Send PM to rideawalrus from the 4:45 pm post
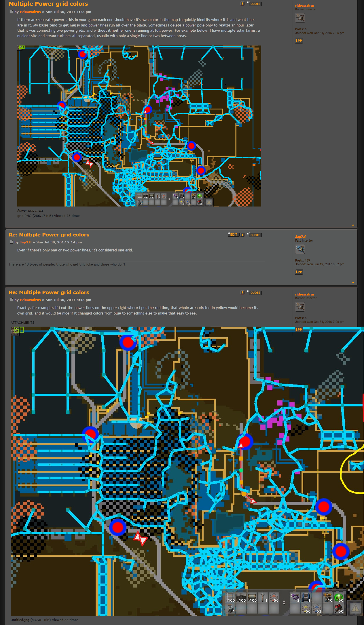364x625 pixels. [299, 329]
